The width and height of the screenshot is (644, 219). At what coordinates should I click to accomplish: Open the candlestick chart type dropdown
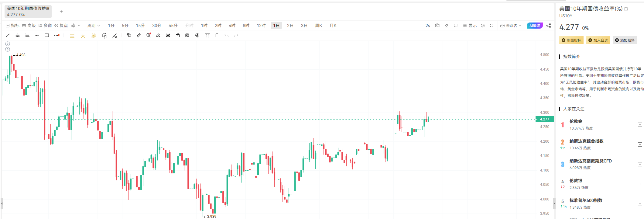click(76, 26)
